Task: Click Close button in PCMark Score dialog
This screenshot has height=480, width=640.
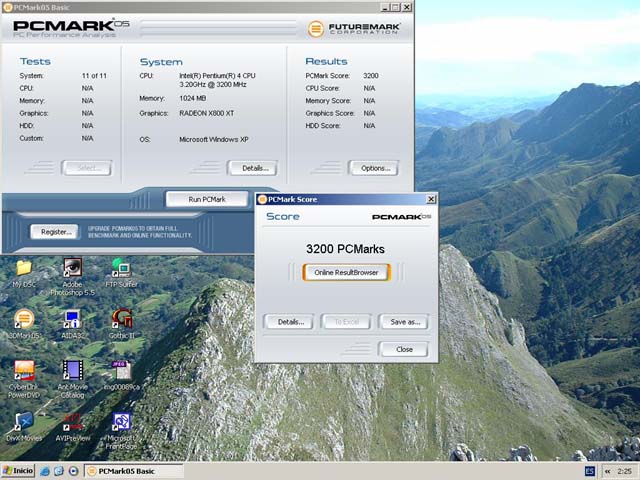Action: pos(404,349)
